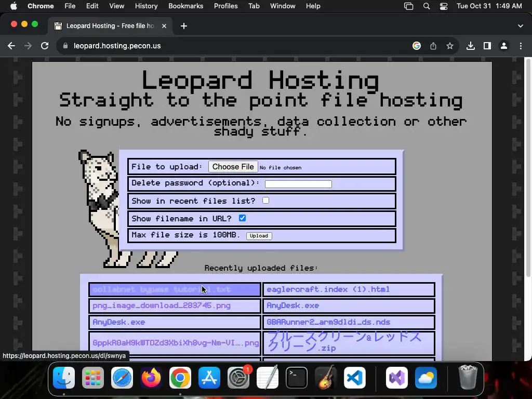Image resolution: width=532 pixels, height=399 pixels.
Task: Open AnyDesk.exe link in right column
Action: (x=293, y=305)
